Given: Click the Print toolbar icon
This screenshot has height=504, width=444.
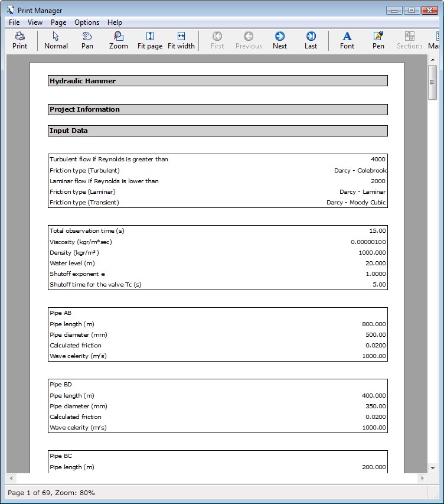Looking at the screenshot, I should click(x=19, y=40).
